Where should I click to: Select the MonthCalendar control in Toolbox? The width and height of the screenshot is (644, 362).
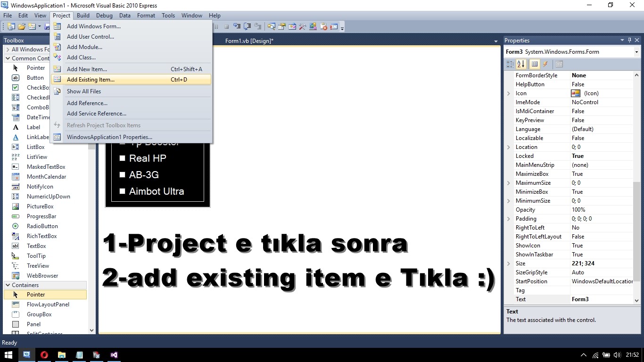click(46, 177)
